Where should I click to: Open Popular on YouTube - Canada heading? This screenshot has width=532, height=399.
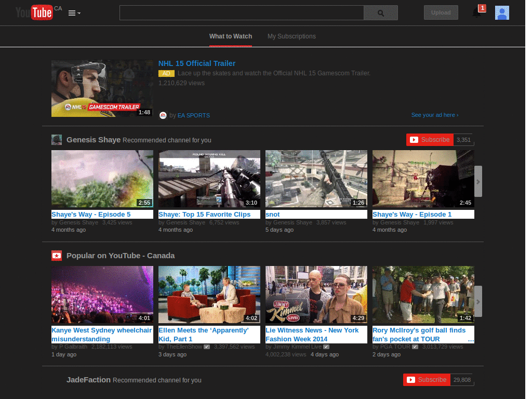[121, 256]
